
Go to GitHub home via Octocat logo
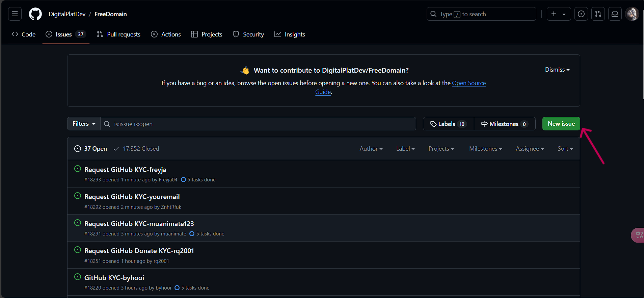point(35,14)
